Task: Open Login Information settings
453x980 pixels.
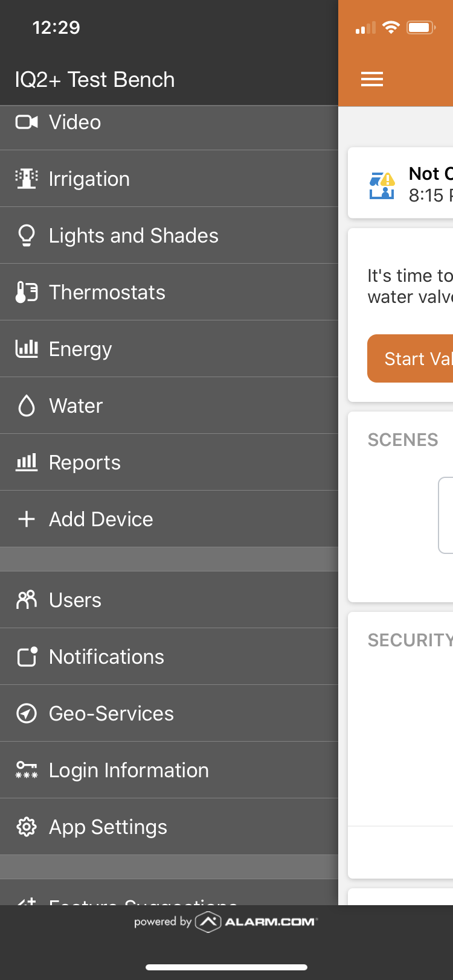Action: [129, 771]
